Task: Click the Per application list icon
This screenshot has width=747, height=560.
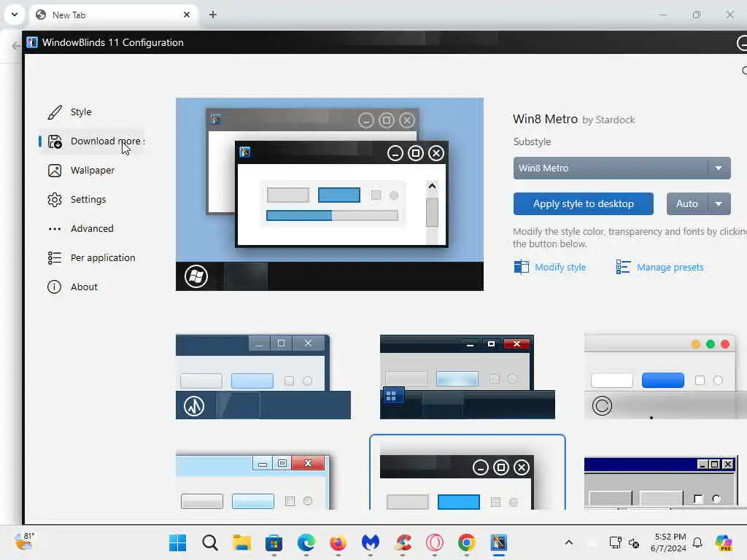Action: tap(55, 257)
